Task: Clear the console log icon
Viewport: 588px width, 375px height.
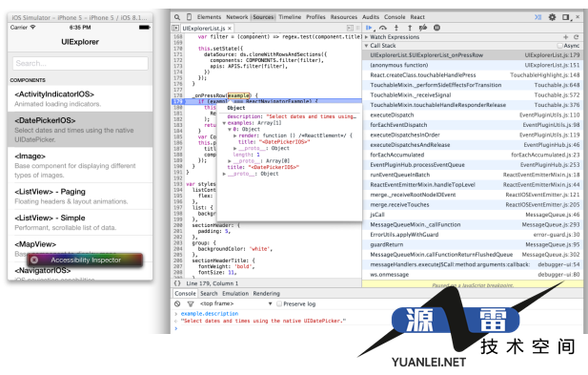Action: [177, 303]
